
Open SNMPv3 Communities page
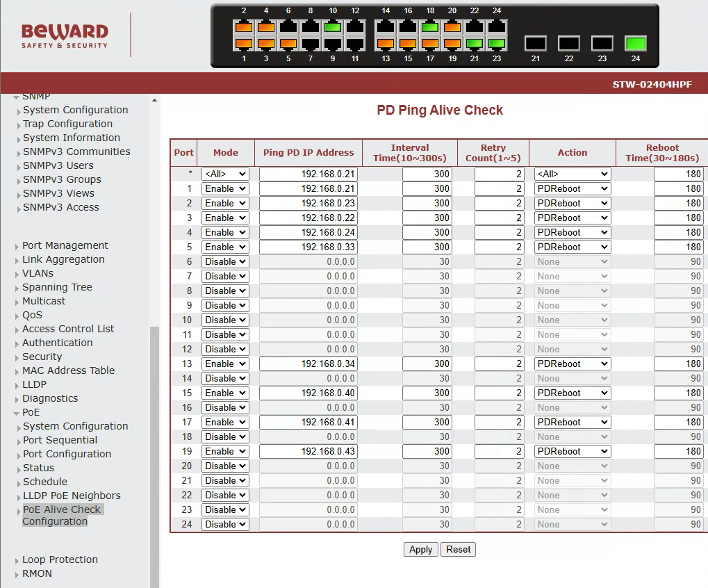tap(76, 152)
